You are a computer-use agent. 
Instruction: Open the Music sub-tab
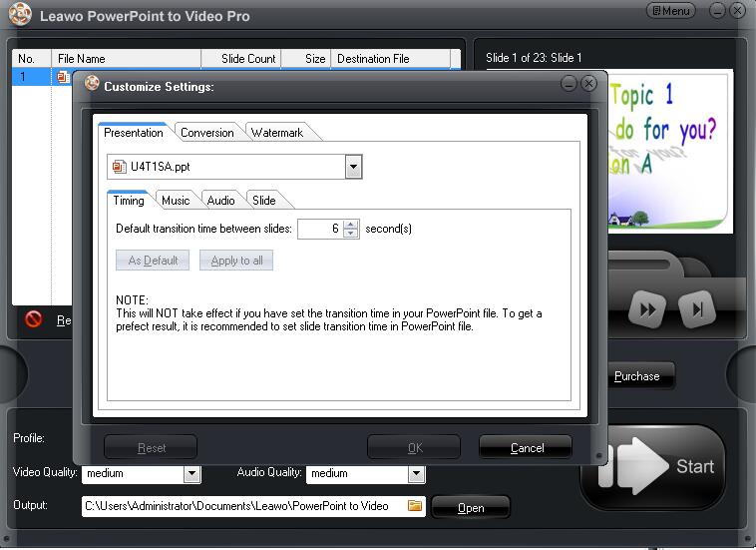(176, 201)
